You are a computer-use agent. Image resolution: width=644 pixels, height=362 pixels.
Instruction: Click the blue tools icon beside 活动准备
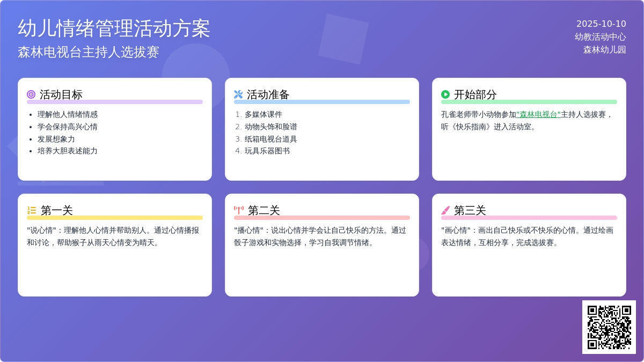pyautogui.click(x=238, y=94)
